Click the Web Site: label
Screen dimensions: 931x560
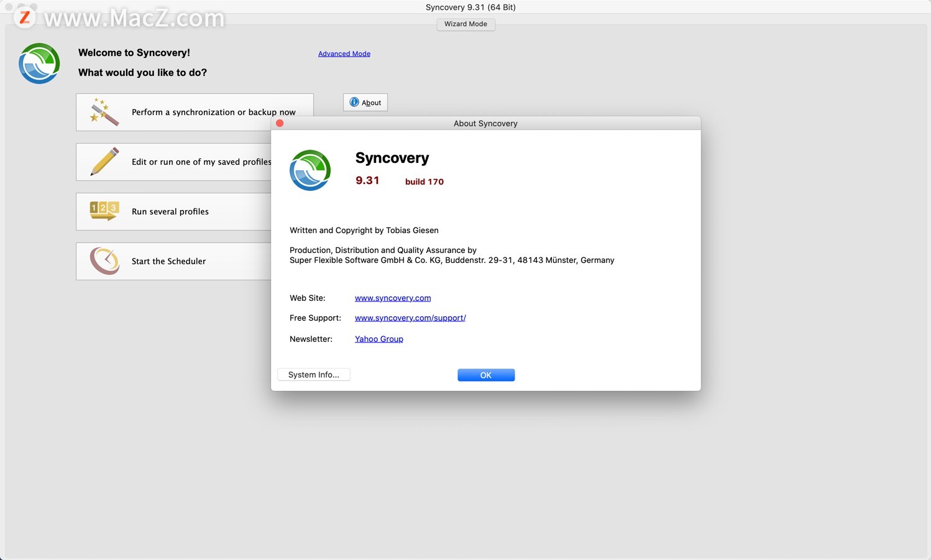point(308,298)
